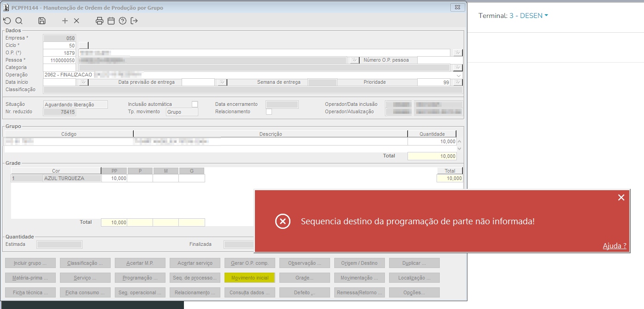
Task: Click the Prioridade field showing 99
Action: pos(435,82)
